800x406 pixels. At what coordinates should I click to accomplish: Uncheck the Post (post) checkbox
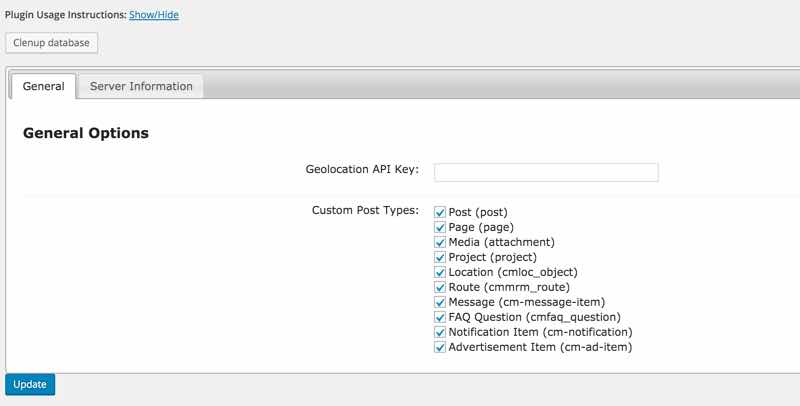(440, 212)
